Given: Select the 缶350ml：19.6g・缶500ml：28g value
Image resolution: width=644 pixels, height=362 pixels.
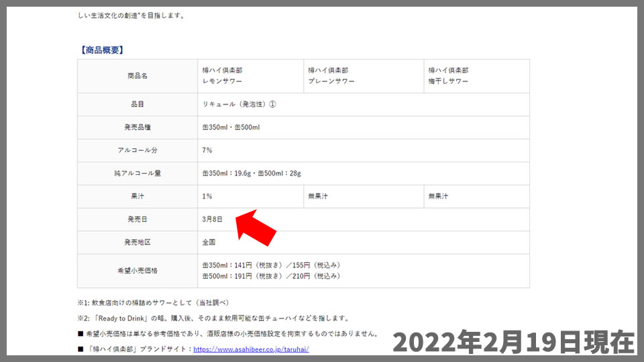Looking at the screenshot, I should pyautogui.click(x=252, y=173).
